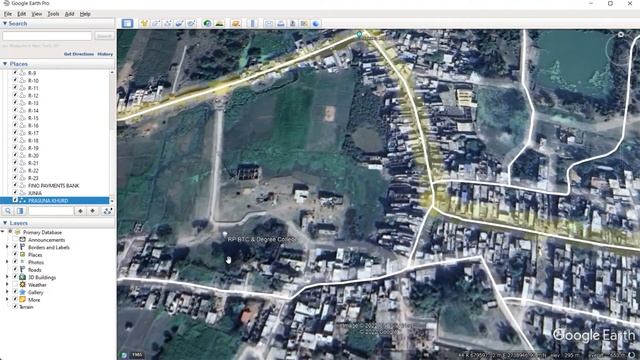Image resolution: width=640 pixels, height=360 pixels.
Task: Open the Help menu
Action: (x=85, y=14)
